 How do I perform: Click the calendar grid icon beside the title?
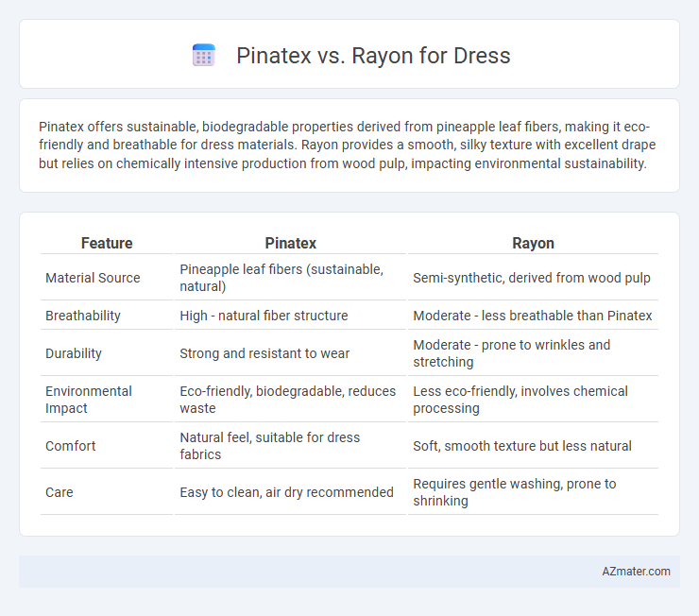pos(204,56)
